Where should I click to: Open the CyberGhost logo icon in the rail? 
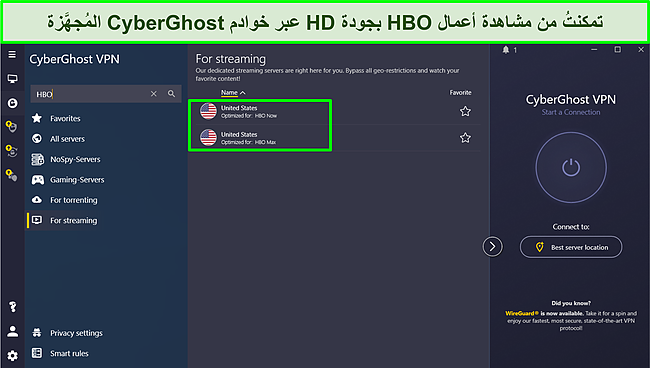pyautogui.click(x=12, y=103)
